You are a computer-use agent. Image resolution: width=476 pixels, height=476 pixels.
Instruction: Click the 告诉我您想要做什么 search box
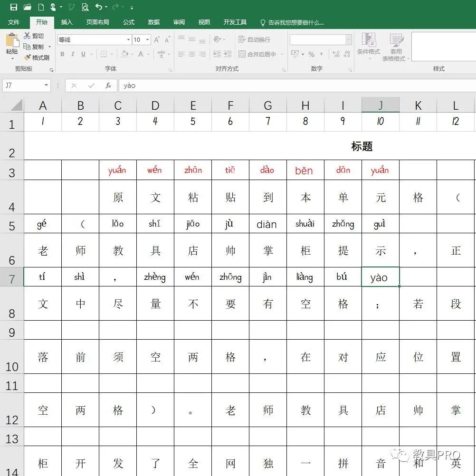(x=292, y=22)
